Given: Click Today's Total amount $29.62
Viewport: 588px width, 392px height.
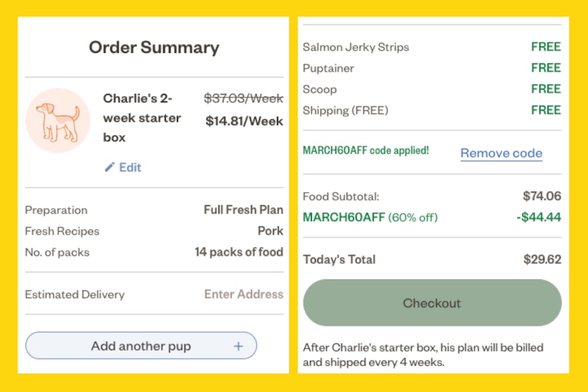Looking at the screenshot, I should coord(542,259).
